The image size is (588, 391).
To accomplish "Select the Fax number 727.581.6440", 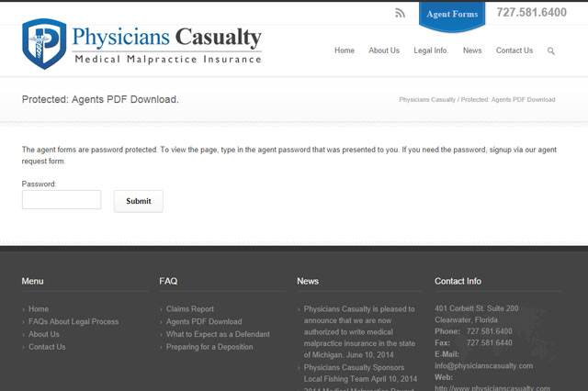I will [490, 342].
